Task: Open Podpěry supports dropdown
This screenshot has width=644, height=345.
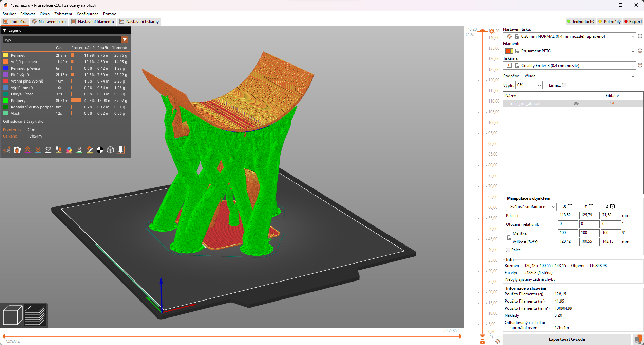Action: [578, 76]
